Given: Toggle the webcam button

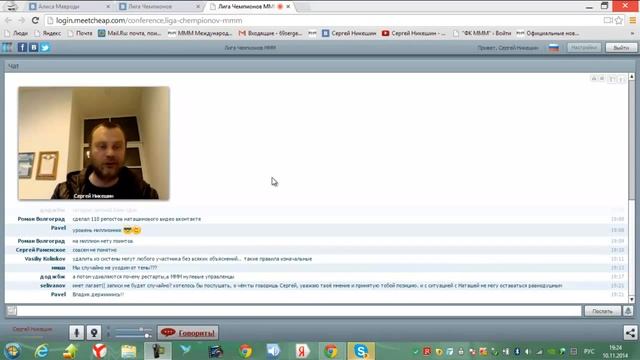Looking at the screenshot, I should tap(94, 333).
